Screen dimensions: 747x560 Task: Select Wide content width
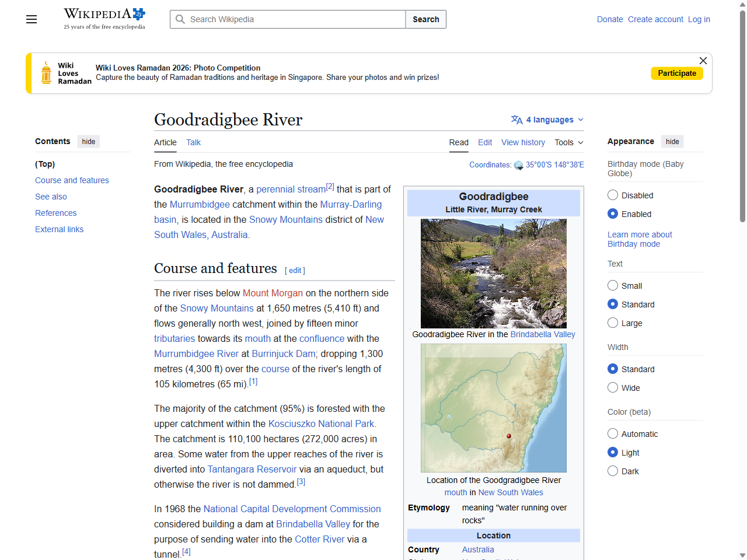click(x=613, y=387)
